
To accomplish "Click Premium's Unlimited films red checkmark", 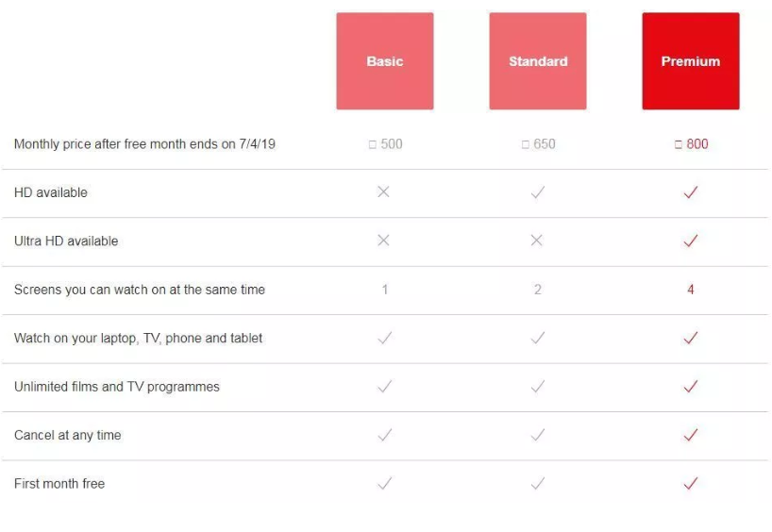I will (x=690, y=387).
